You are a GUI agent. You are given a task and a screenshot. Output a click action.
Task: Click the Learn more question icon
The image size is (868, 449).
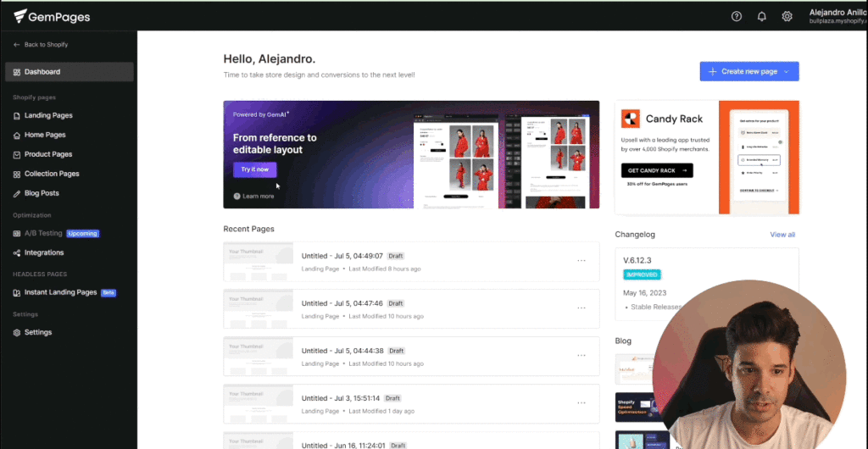(237, 196)
